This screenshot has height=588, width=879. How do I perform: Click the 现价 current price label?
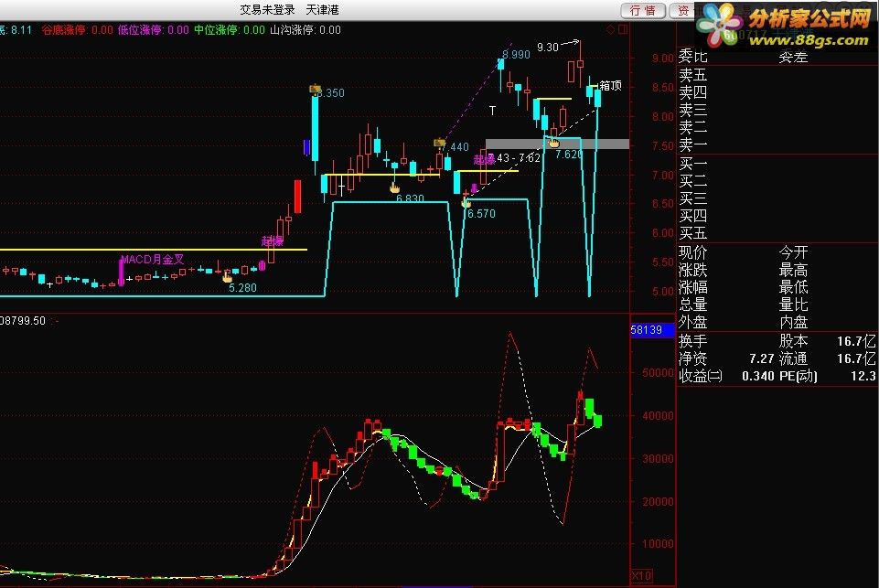tap(693, 252)
